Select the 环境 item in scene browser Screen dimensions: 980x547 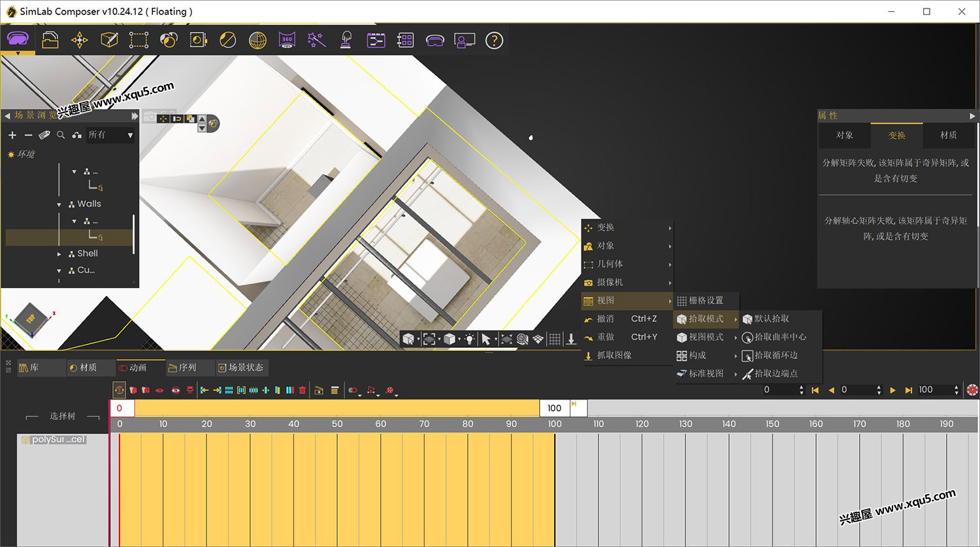[x=22, y=154]
